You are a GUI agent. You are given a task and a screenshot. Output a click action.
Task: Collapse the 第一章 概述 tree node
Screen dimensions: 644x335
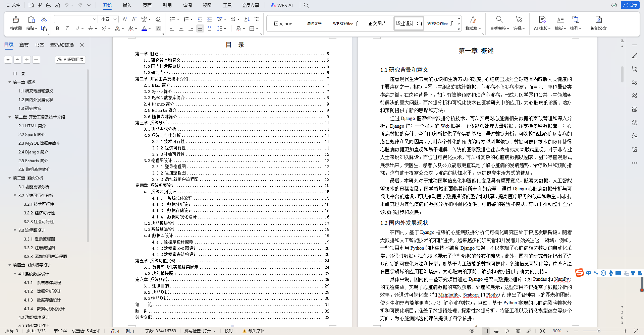(x=9, y=82)
